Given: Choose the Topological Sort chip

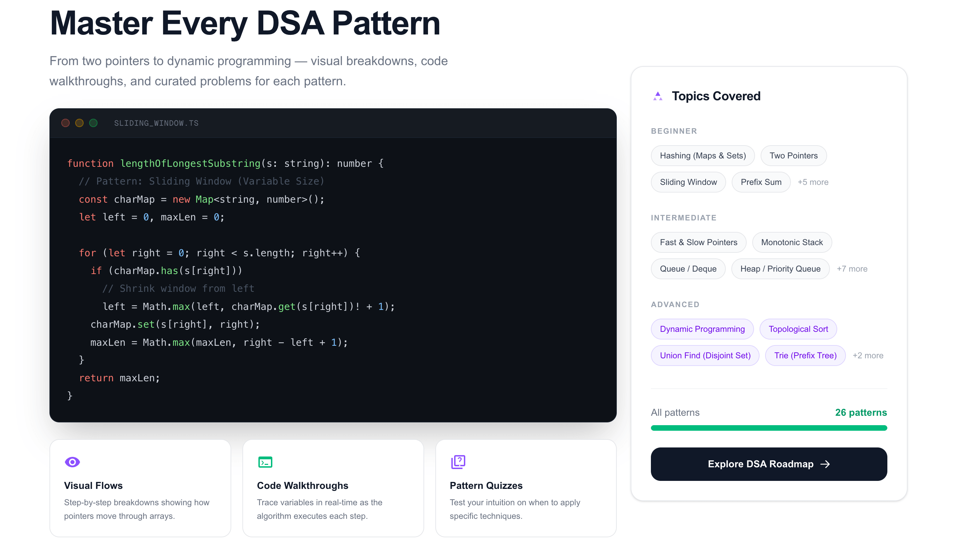Looking at the screenshot, I should point(798,329).
